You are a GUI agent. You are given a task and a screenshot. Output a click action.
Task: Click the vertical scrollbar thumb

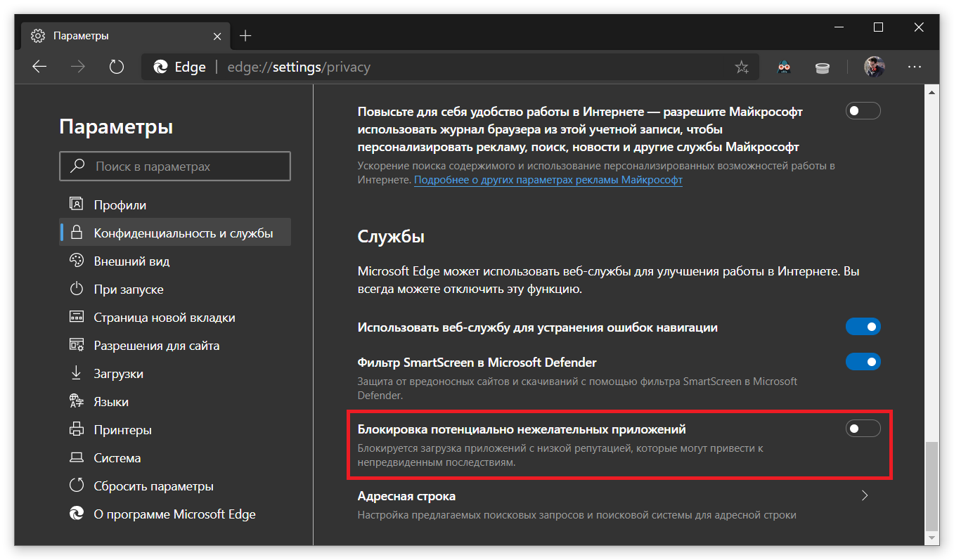point(932,486)
